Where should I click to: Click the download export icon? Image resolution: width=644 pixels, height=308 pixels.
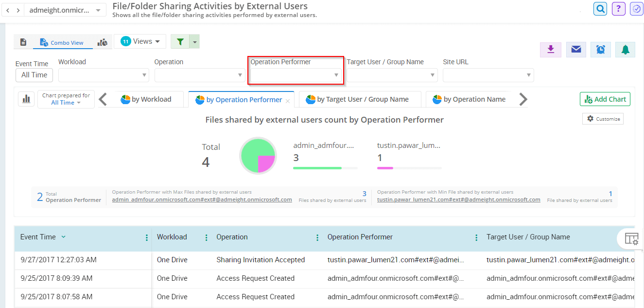[x=551, y=50]
